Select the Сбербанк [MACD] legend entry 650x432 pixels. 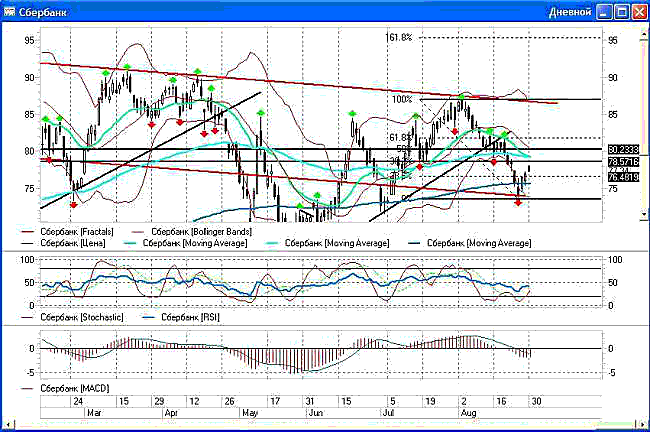click(65, 388)
